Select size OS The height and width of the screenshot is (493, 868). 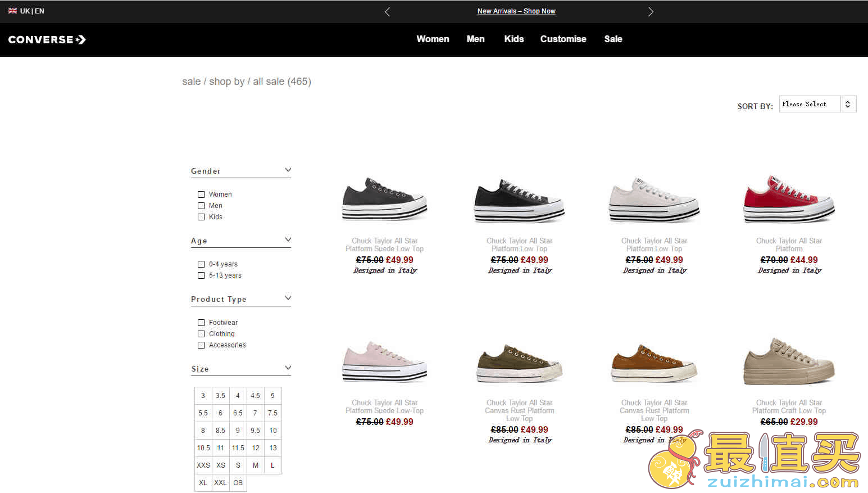coord(238,483)
